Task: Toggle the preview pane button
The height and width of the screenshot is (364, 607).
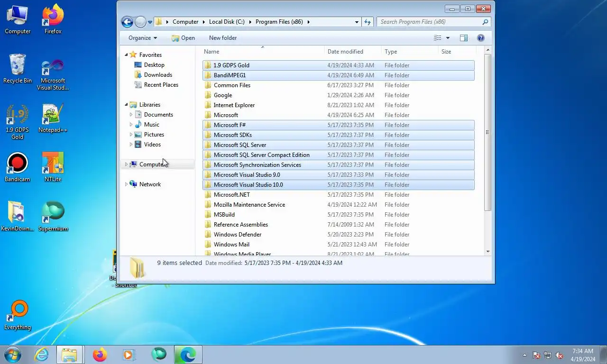Action: [x=464, y=38]
